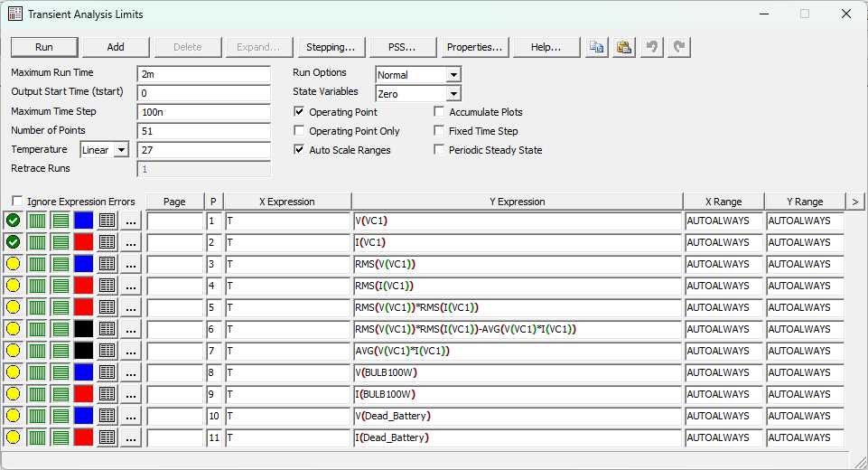Click the Maximum Time Step input field
Viewport: 868px width, 470px height.
204,112
